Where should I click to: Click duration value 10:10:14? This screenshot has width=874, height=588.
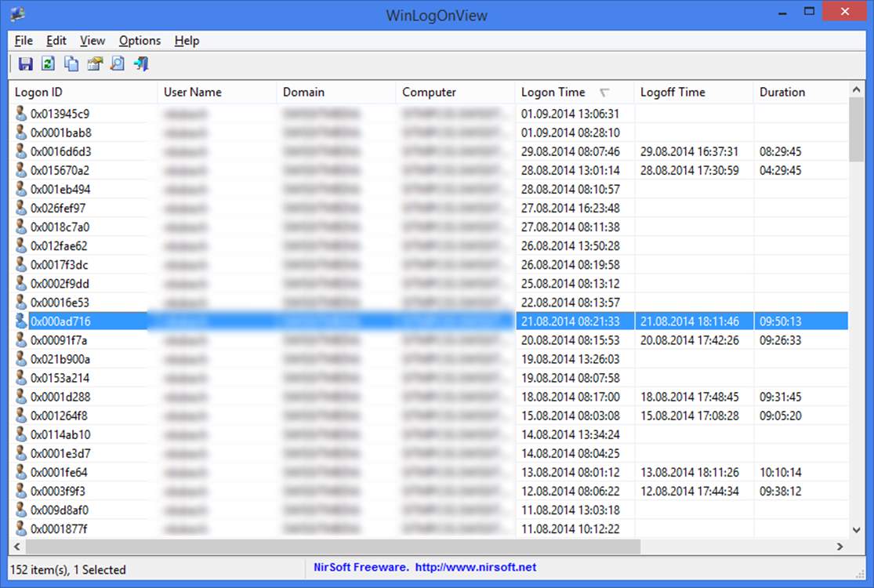point(781,473)
